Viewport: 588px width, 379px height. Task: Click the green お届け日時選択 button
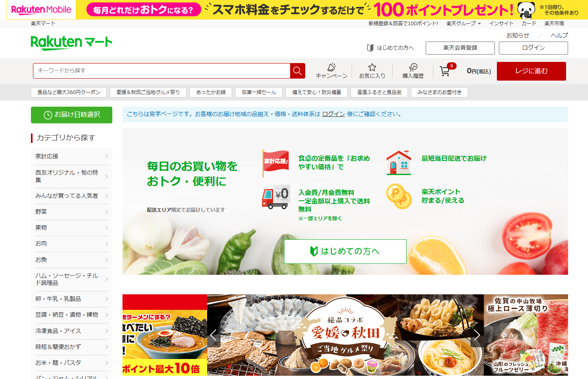72,115
